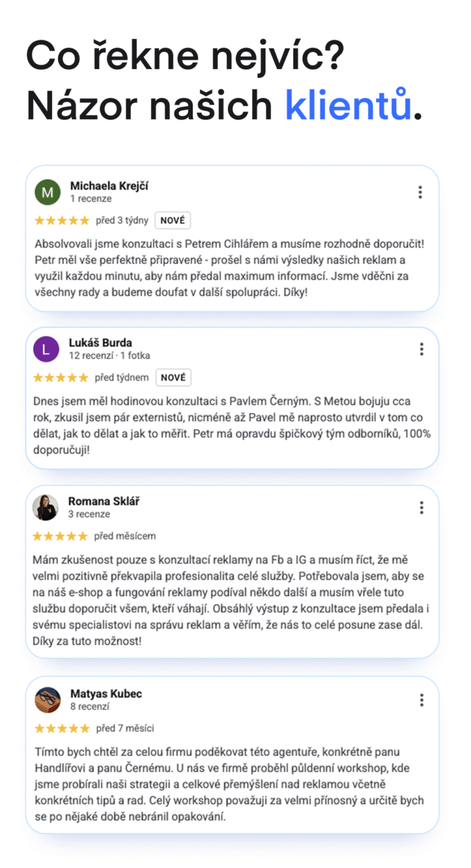Click the five-star rating on Matyas's review
The height and width of the screenshot is (868, 471).
click(x=62, y=728)
